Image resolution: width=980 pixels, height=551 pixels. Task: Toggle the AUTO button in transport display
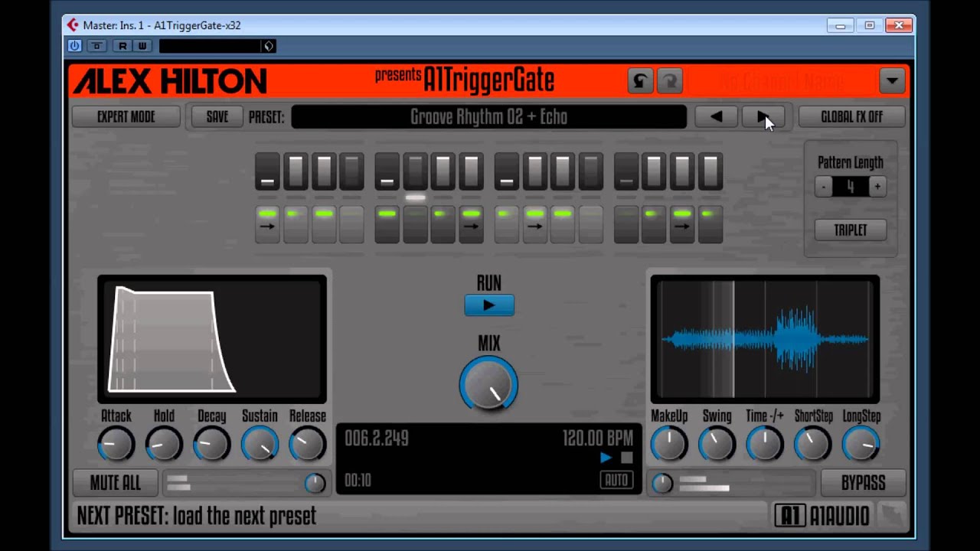click(x=616, y=480)
